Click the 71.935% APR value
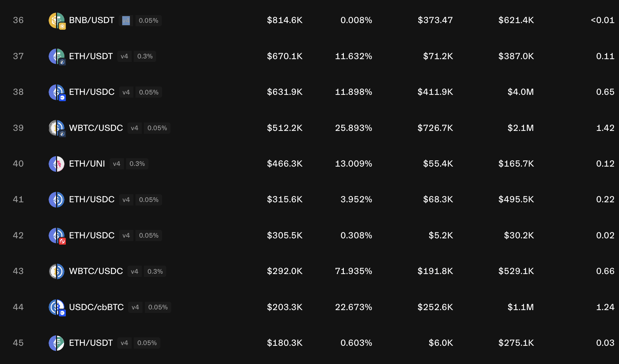Image resolution: width=619 pixels, height=364 pixels. tap(354, 271)
